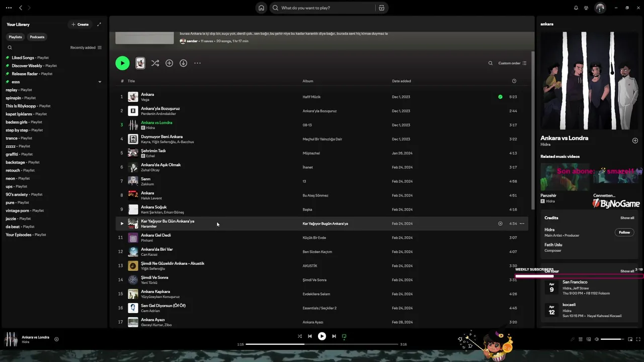Click the Album column header

point(308,81)
